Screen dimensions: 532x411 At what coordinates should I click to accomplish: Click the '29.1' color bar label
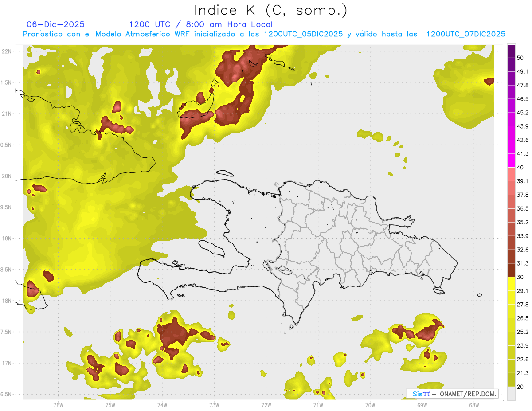pyautogui.click(x=523, y=290)
